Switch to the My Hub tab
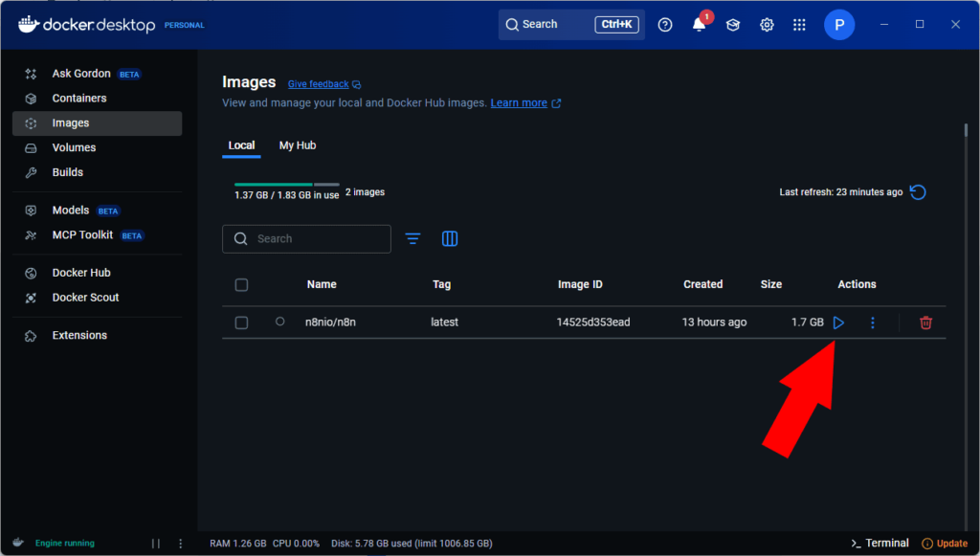This screenshot has width=980, height=556. (x=298, y=145)
